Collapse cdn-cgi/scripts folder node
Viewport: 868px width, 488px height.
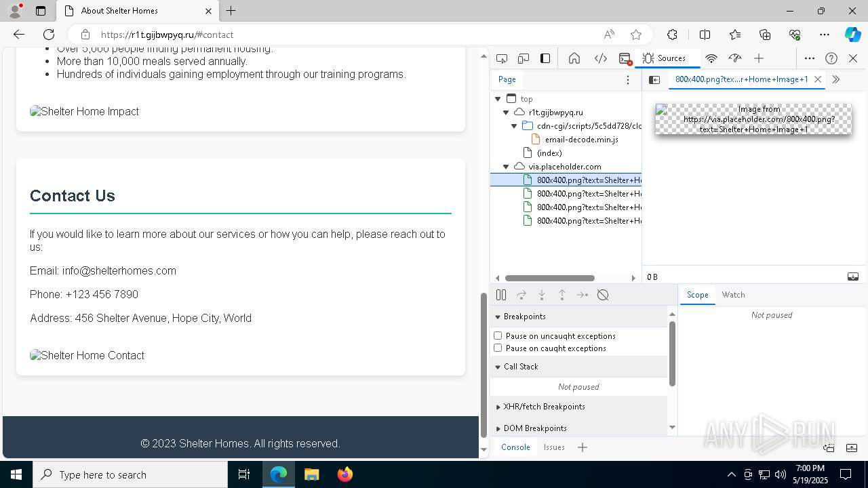(x=514, y=126)
